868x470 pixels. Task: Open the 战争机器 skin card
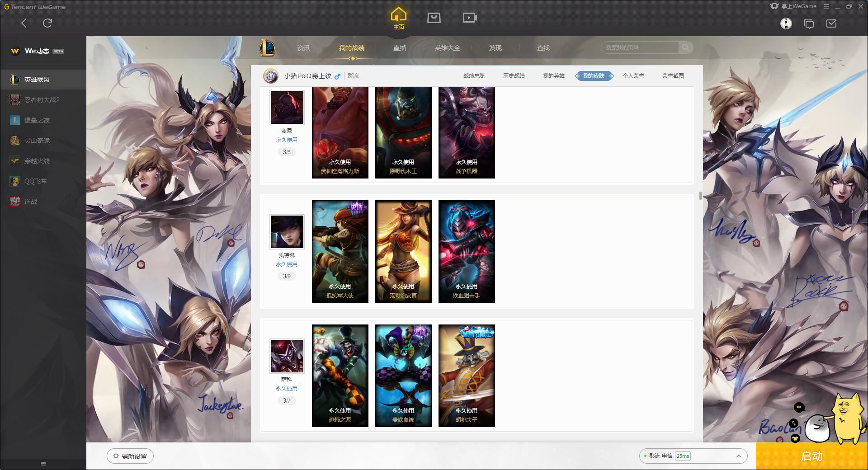click(467, 132)
